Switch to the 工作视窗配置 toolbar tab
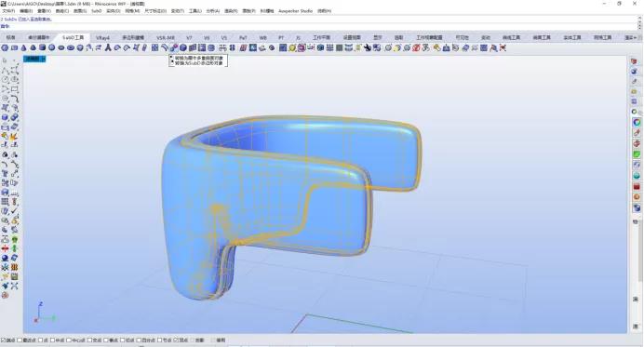This screenshot has width=644, height=347. click(429, 37)
